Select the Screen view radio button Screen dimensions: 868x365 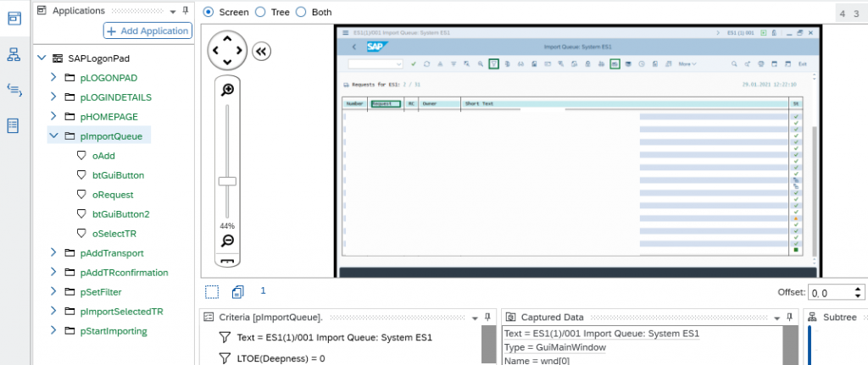209,12
